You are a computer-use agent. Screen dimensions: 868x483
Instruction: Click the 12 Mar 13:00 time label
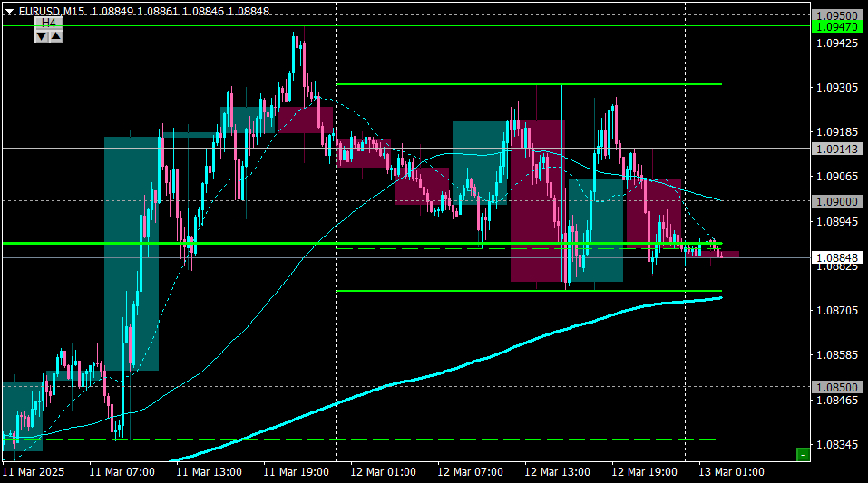pyautogui.click(x=557, y=472)
